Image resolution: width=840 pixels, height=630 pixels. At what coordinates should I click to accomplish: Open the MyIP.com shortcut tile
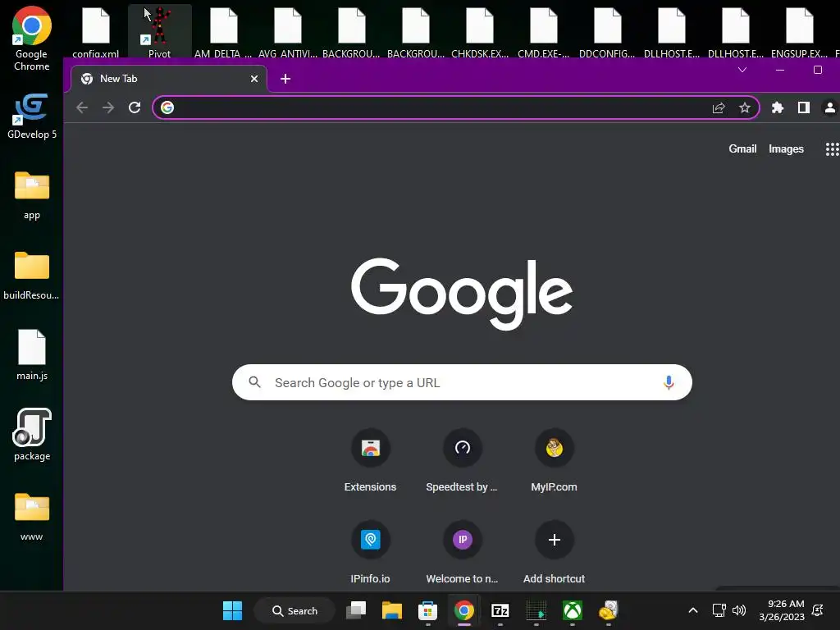pos(554,460)
